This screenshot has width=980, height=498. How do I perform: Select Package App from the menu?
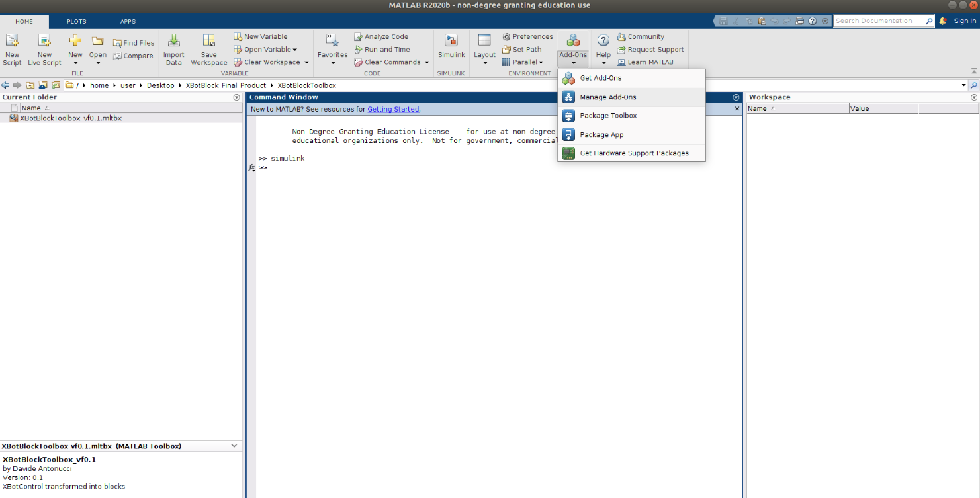[631, 135]
